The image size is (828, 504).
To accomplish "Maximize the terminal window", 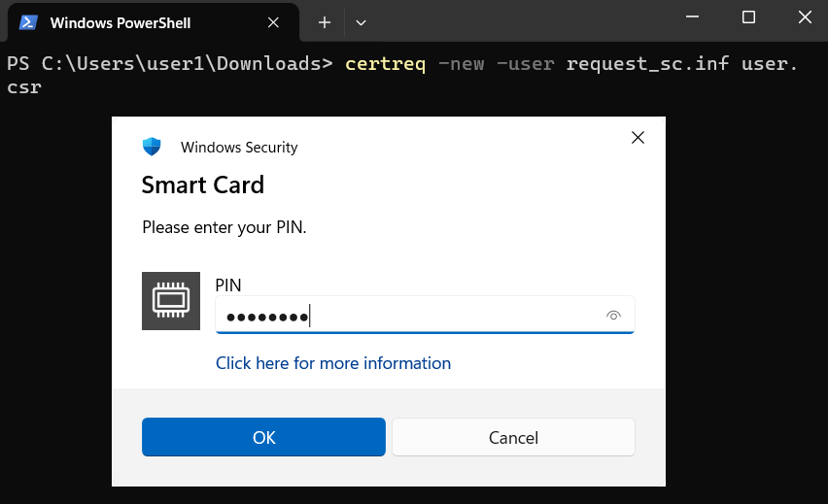I will pos(748,17).
